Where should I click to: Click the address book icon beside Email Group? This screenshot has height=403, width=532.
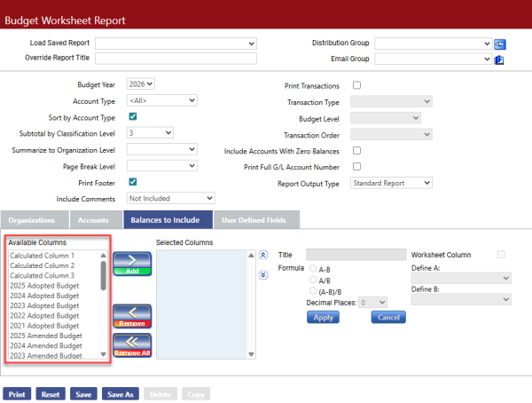500,59
